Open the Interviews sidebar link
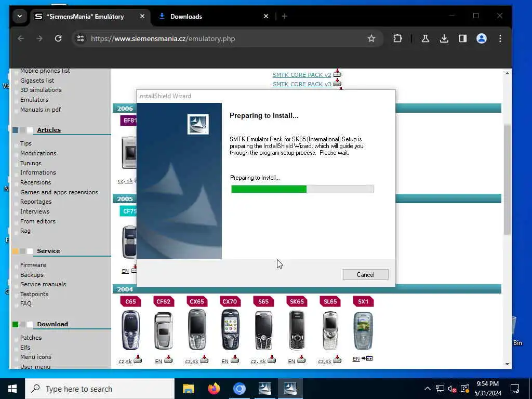The height and width of the screenshot is (399, 532). pyautogui.click(x=35, y=212)
